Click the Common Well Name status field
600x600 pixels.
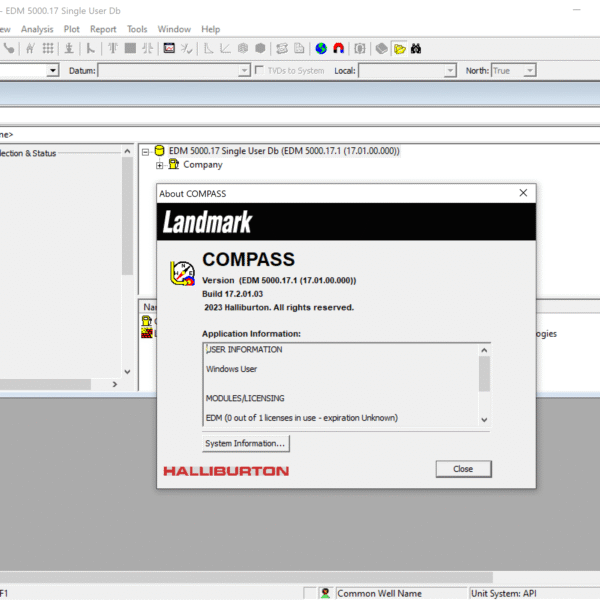[401, 593]
